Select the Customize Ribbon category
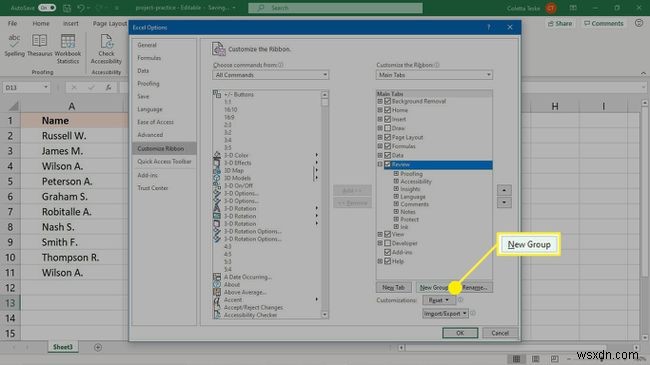Viewport: 650px width, 365px height. pos(164,148)
